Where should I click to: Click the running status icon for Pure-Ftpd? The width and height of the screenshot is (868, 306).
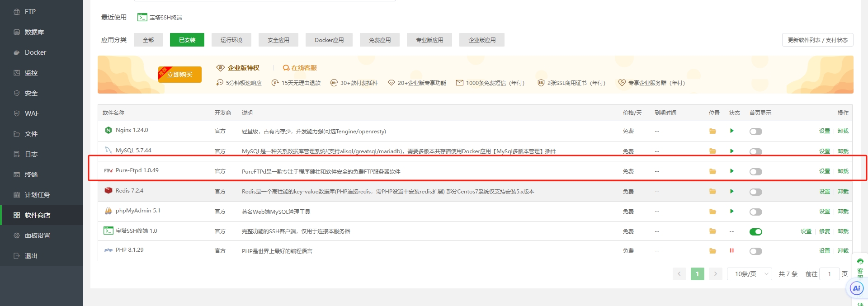point(731,171)
